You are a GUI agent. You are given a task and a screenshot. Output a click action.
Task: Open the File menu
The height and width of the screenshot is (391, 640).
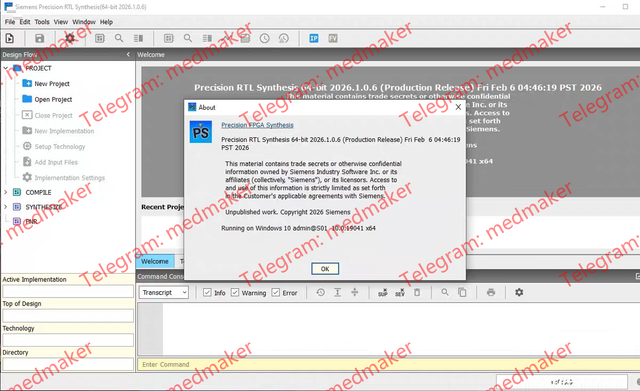(10, 22)
